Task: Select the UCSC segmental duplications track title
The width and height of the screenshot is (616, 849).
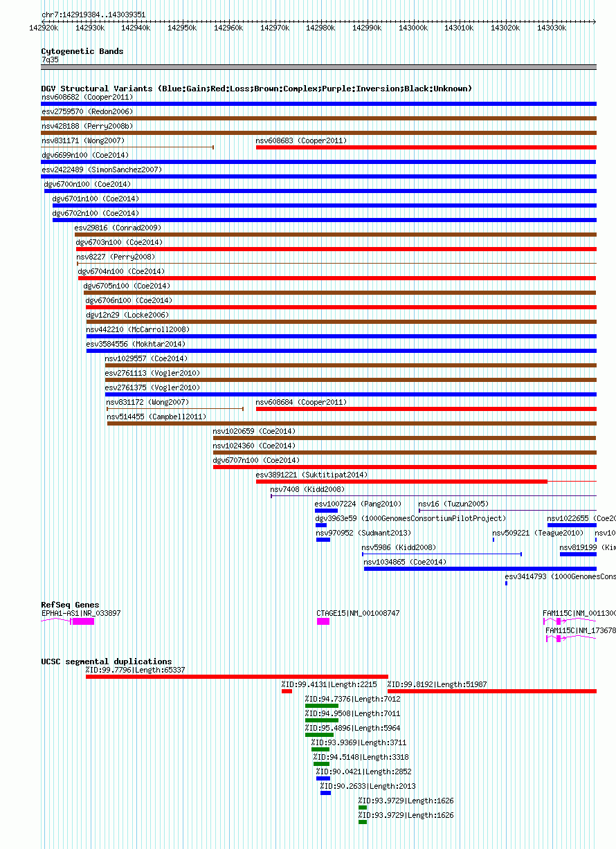Action: (x=107, y=661)
